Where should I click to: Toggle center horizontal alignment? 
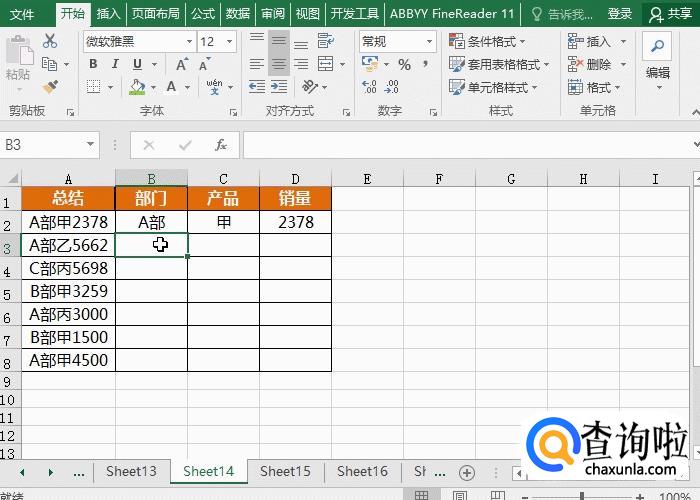(279, 64)
